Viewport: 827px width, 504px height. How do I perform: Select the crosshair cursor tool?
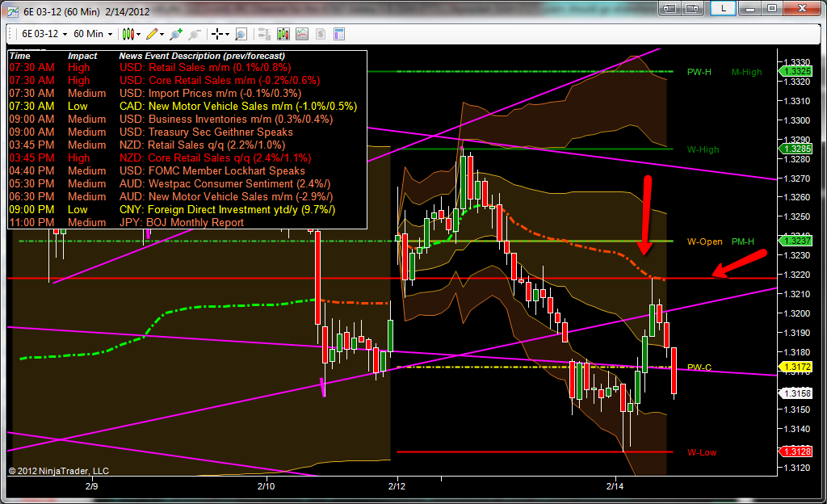pyautogui.click(x=216, y=34)
